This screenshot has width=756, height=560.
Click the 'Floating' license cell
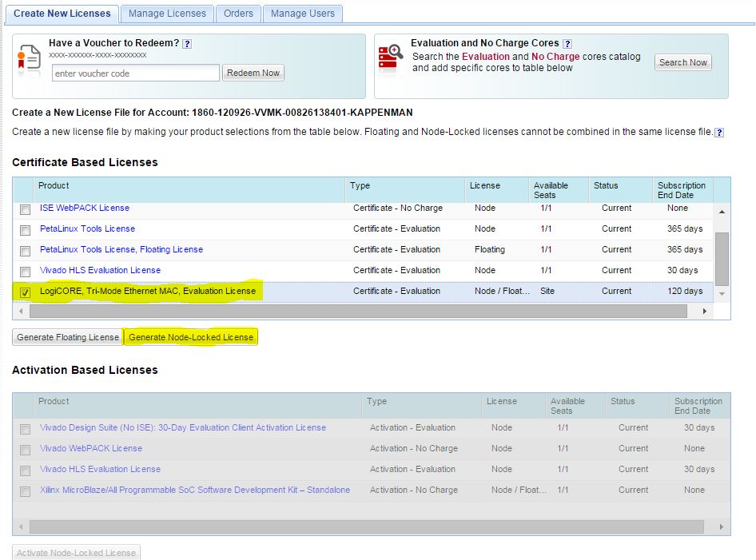[x=489, y=249]
